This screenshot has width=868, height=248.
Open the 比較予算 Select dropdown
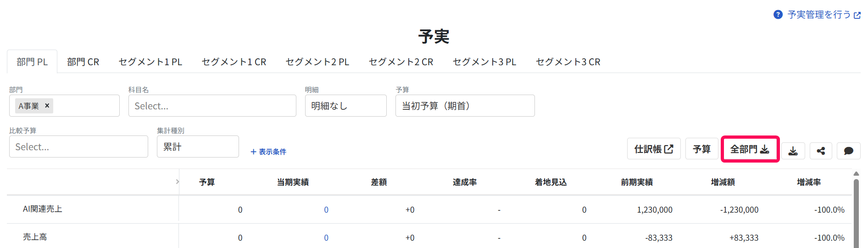tap(78, 147)
